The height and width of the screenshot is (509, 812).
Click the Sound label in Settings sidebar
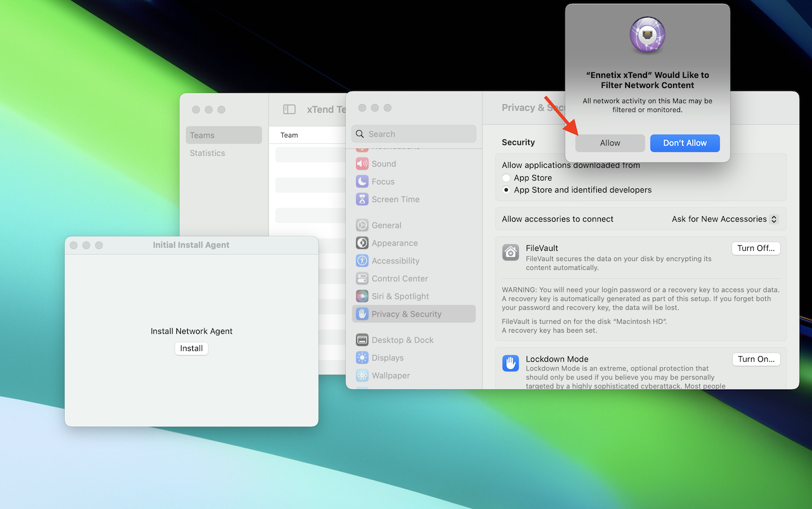[384, 164]
